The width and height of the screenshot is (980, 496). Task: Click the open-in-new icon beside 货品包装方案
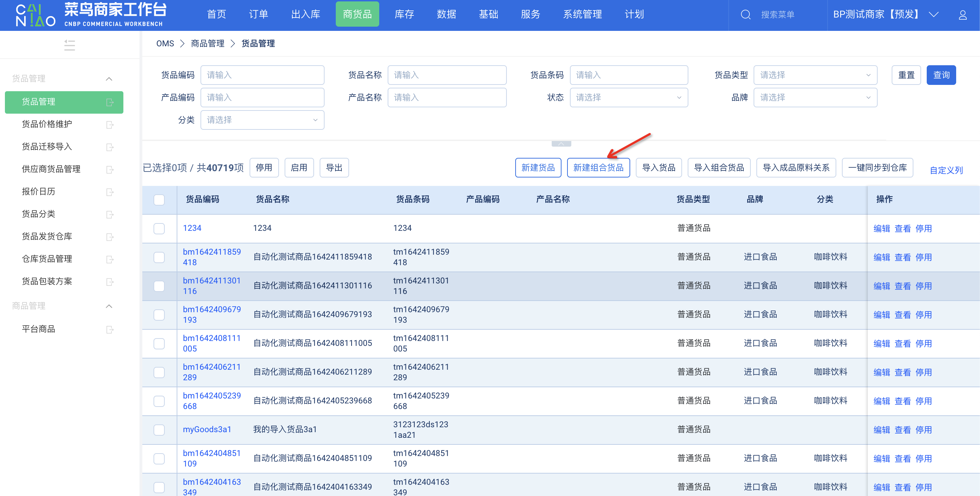coord(110,282)
